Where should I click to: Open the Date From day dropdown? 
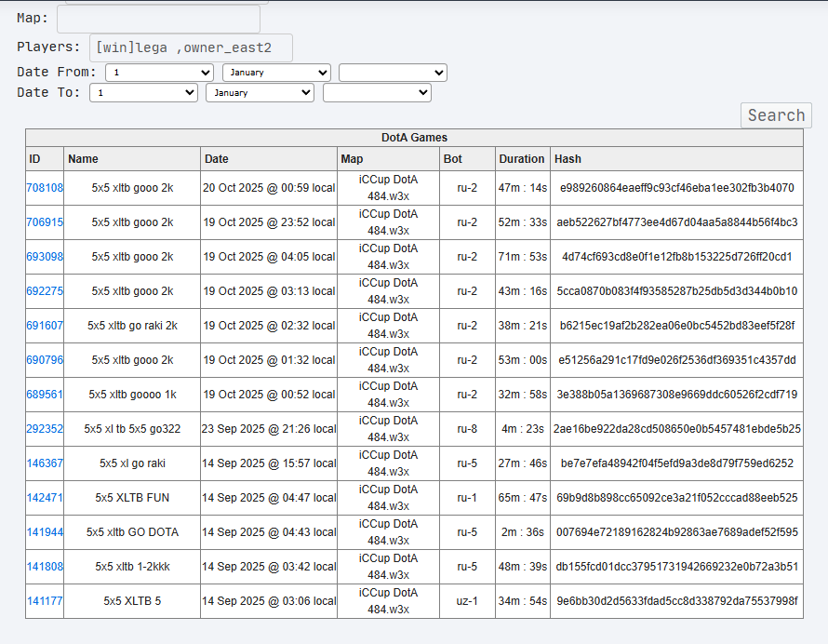159,73
